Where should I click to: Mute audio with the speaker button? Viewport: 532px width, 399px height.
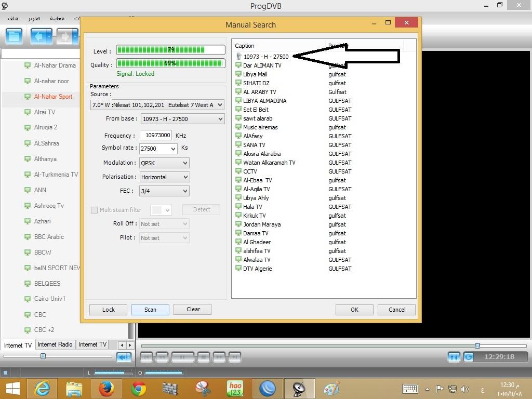124,357
